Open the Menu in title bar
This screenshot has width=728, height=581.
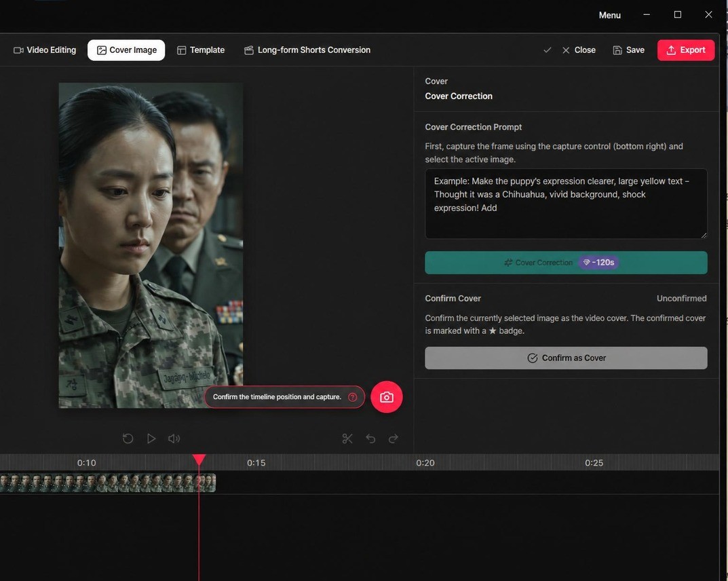[x=610, y=16]
